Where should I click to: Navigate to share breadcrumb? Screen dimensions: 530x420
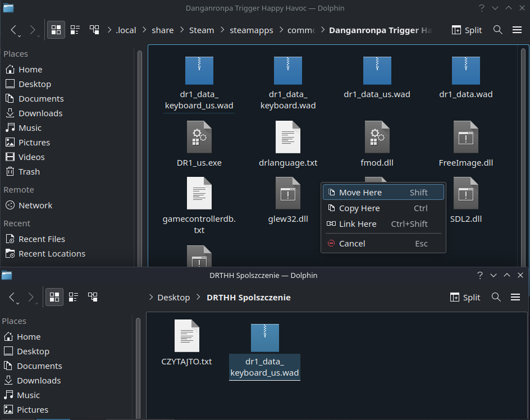(x=163, y=30)
